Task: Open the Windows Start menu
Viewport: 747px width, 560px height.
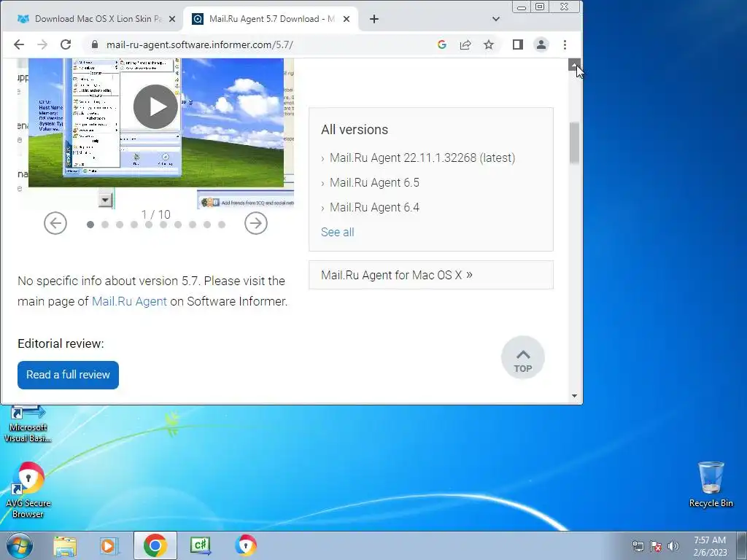Action: coord(20,545)
